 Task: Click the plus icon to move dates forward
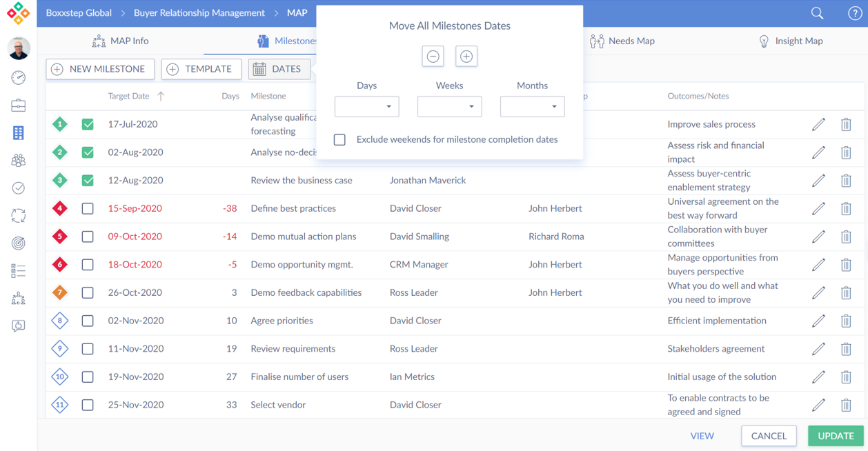466,57
